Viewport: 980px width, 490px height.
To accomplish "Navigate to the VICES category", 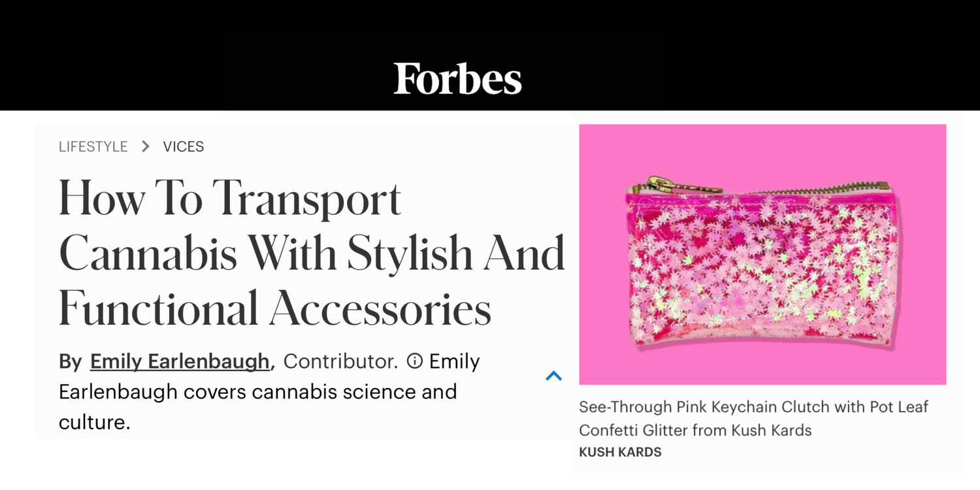I will point(183,146).
